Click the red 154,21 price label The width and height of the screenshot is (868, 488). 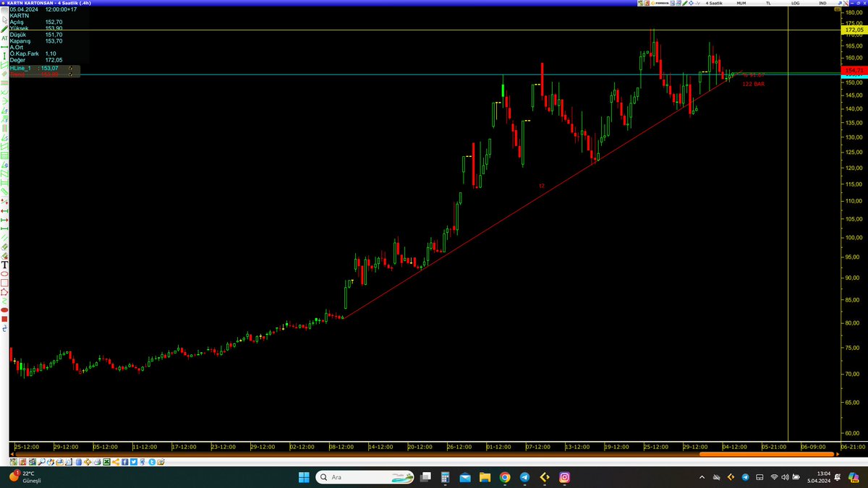pyautogui.click(x=854, y=69)
